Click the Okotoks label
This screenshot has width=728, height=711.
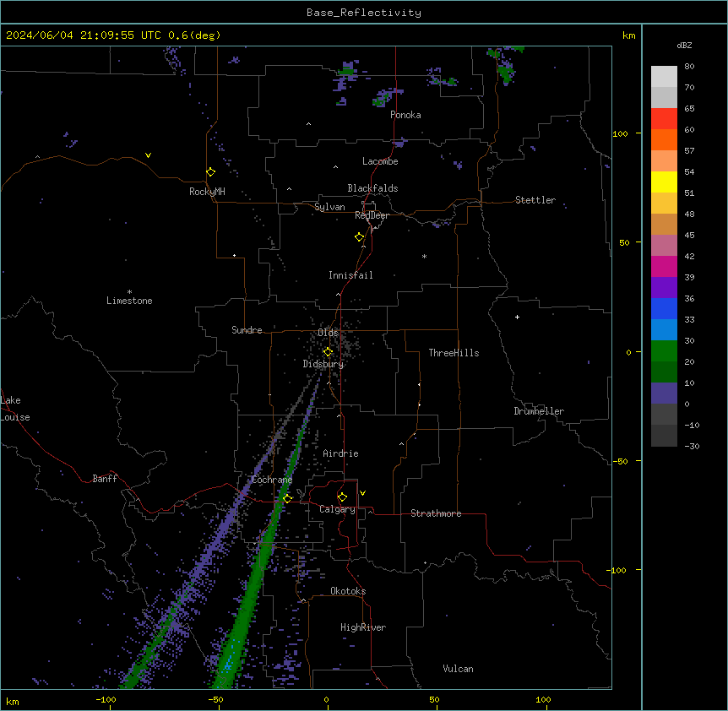[348, 591]
